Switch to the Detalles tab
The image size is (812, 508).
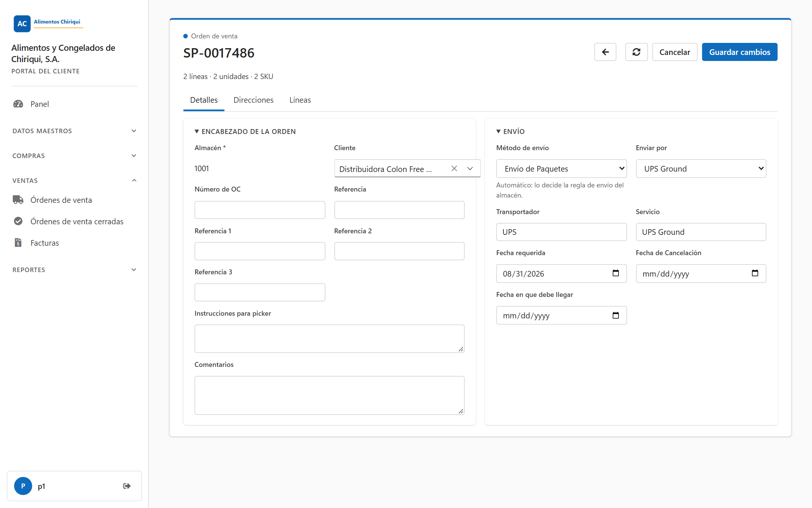coord(204,100)
